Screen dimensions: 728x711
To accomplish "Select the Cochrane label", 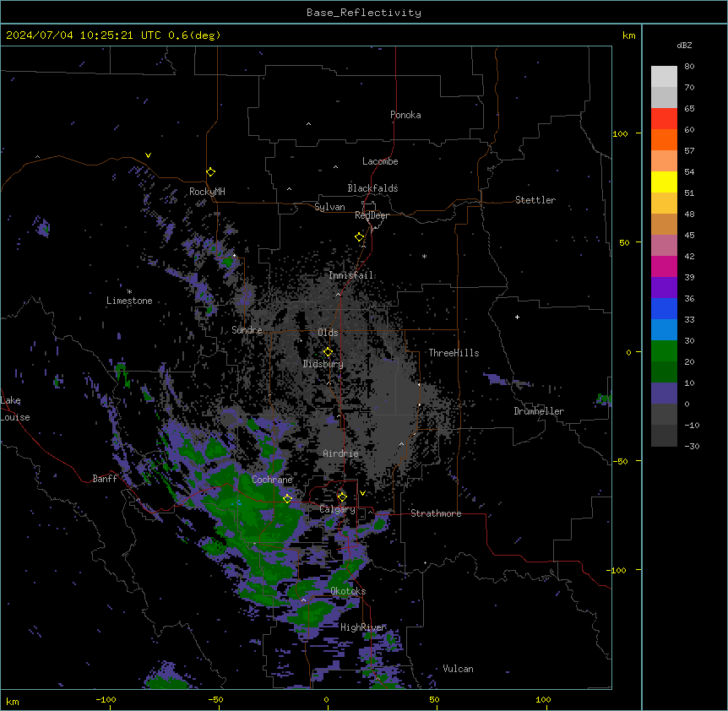I will (272, 480).
